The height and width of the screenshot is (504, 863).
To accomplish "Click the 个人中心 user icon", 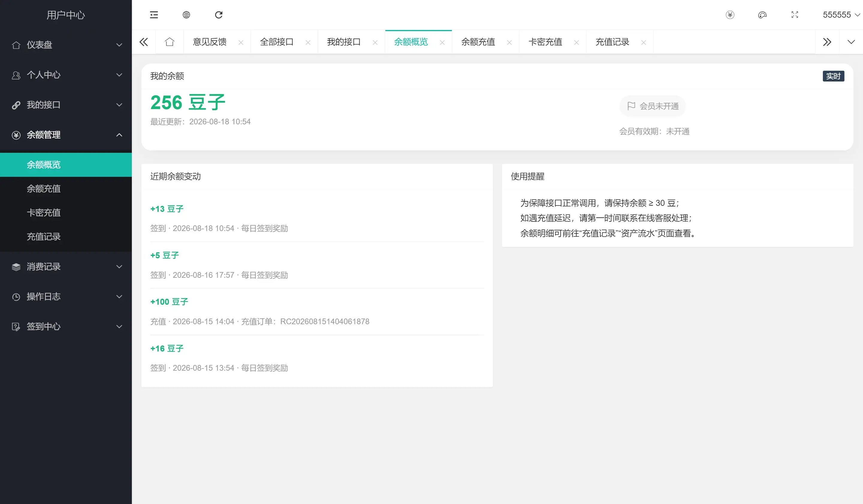I will coord(16,75).
